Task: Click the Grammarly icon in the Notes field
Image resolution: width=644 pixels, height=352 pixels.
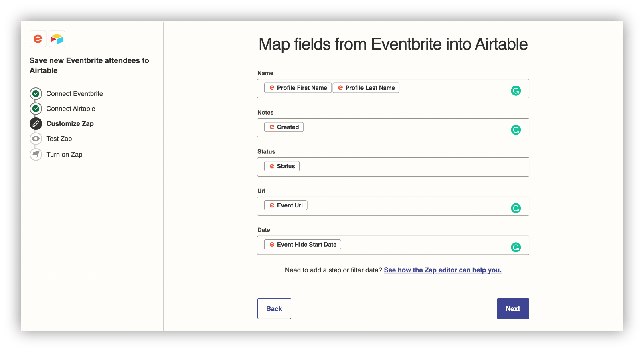Action: pyautogui.click(x=516, y=130)
